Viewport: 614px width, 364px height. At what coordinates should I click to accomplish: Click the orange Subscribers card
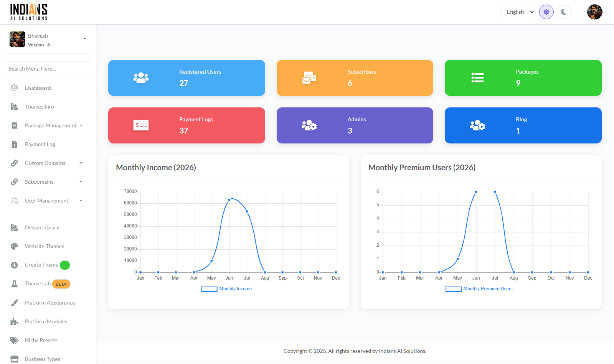click(x=355, y=78)
